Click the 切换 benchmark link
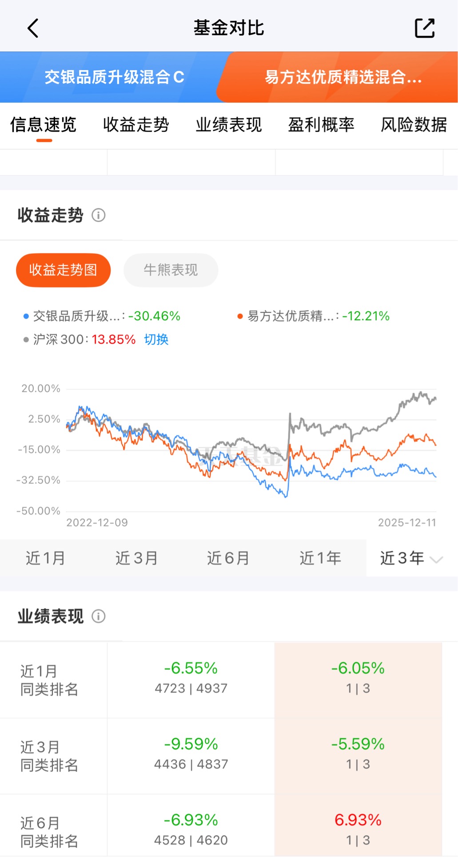This screenshot has width=458, height=868. pyautogui.click(x=156, y=340)
